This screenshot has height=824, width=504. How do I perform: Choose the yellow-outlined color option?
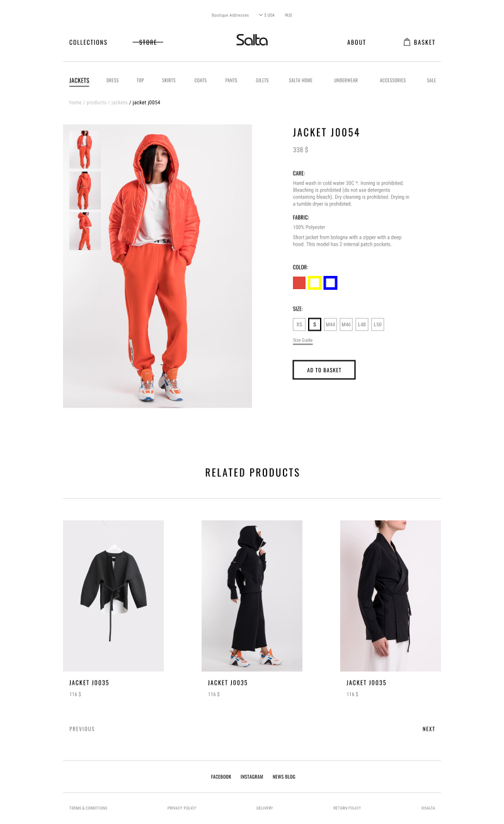tap(315, 283)
